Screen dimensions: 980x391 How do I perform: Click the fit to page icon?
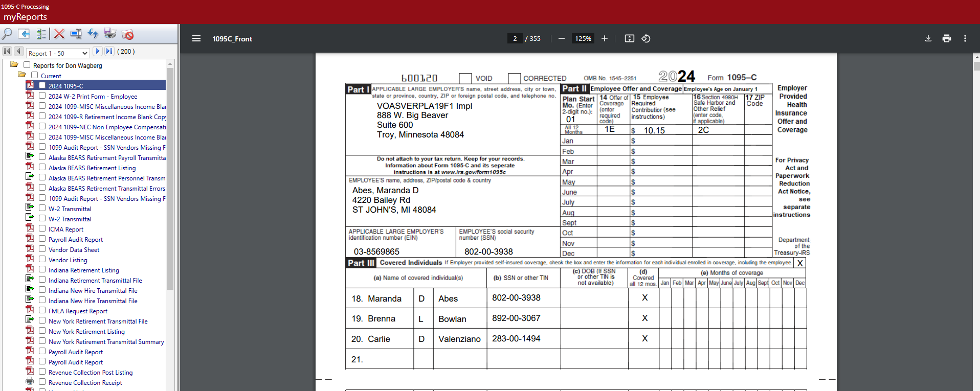point(630,38)
